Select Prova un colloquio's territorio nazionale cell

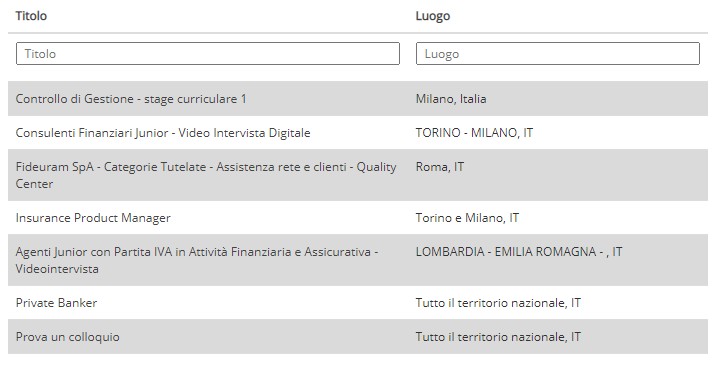(498, 337)
